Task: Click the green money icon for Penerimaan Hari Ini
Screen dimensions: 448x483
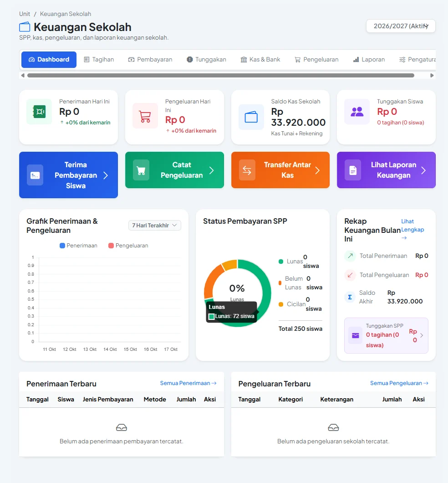Action: click(x=39, y=112)
